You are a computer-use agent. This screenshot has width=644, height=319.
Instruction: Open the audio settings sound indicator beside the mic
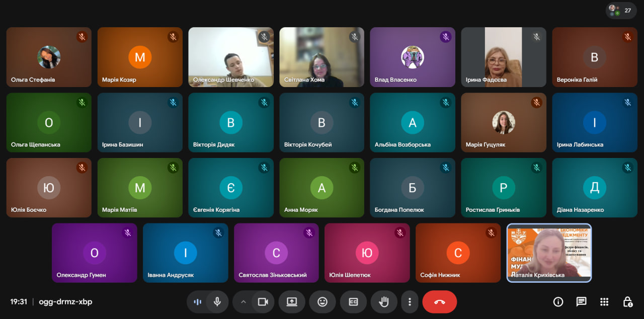(x=197, y=302)
